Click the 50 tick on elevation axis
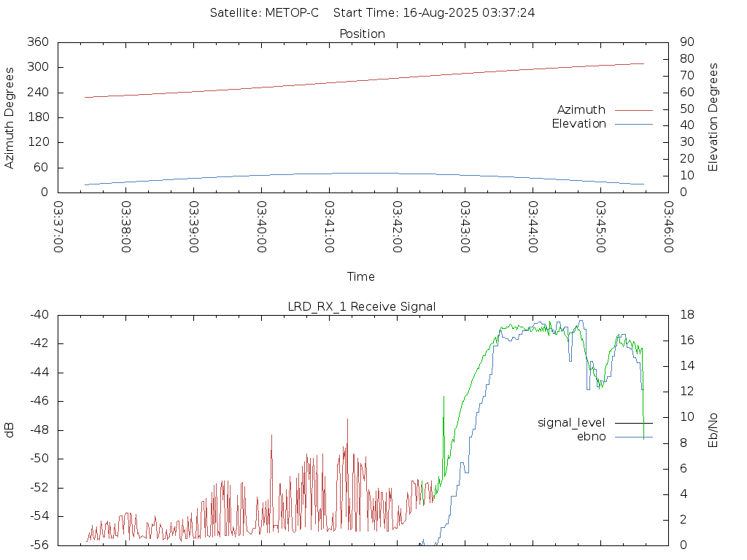This screenshot has width=747, height=560. [687, 109]
